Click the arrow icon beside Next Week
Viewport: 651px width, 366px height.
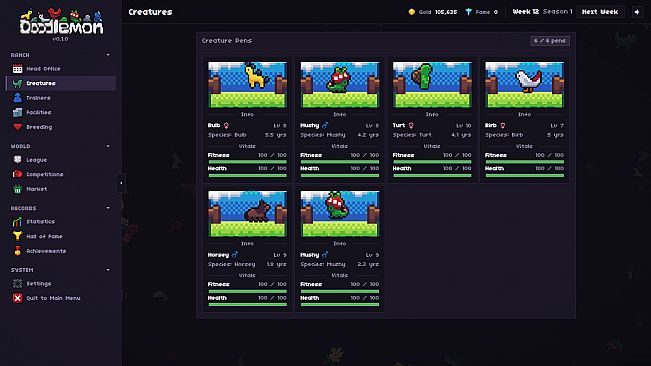(637, 12)
